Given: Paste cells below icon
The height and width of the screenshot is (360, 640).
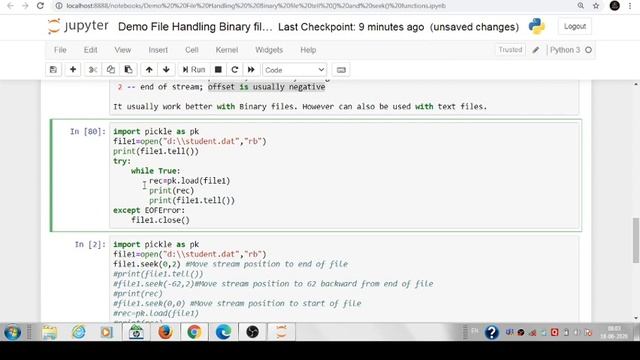Looking at the screenshot, I should (128, 70).
